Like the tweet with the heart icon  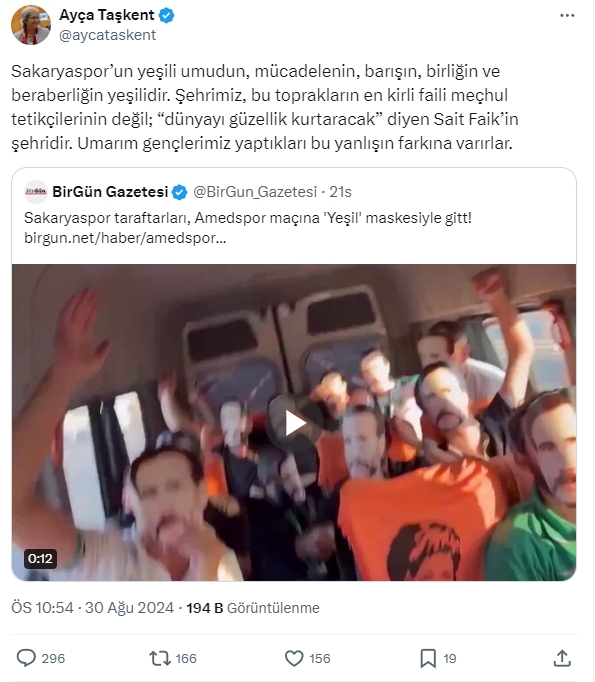pyautogui.click(x=294, y=658)
